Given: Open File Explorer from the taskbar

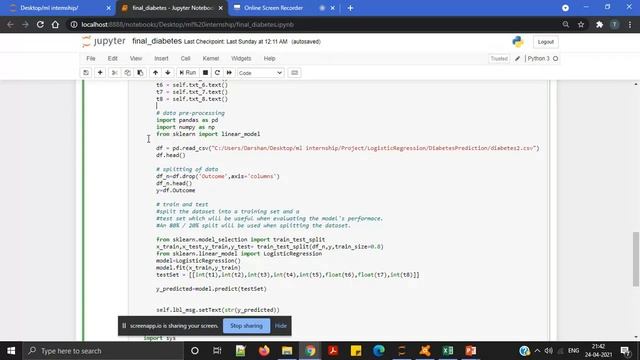Looking at the screenshot, I should coord(287,351).
